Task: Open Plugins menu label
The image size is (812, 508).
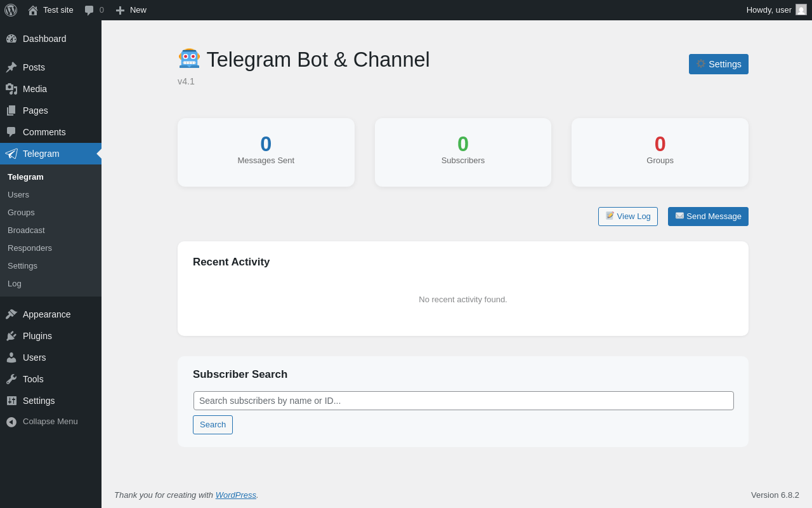Action: coord(37,336)
